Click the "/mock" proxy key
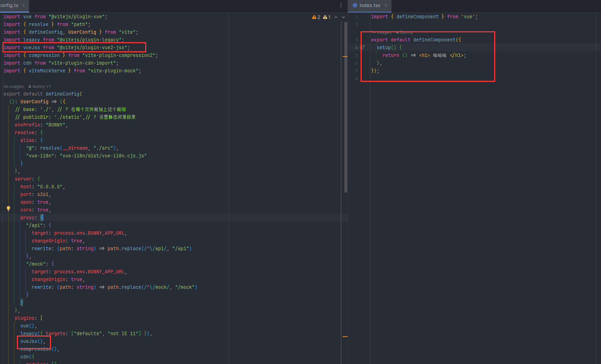 (x=36, y=264)
